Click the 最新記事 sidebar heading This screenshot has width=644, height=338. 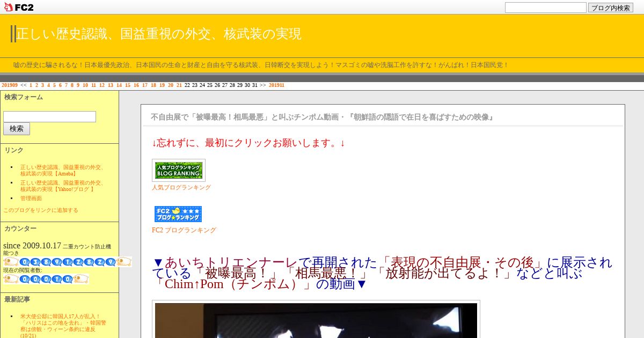17,299
